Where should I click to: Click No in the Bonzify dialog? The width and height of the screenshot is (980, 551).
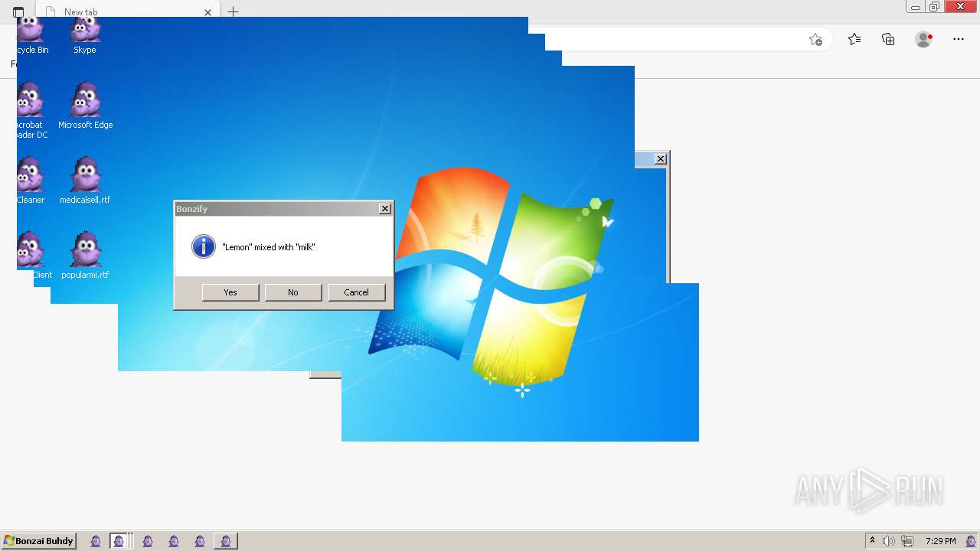point(293,292)
